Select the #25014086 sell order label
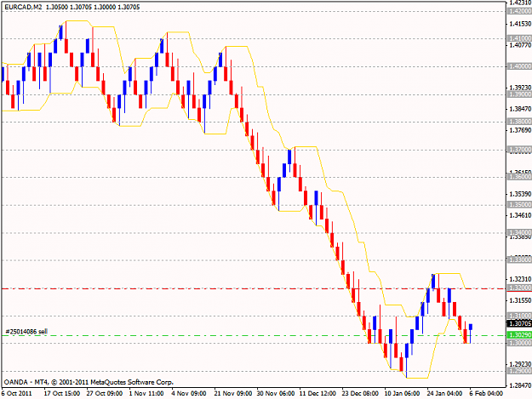The image size is (532, 399). 26,331
